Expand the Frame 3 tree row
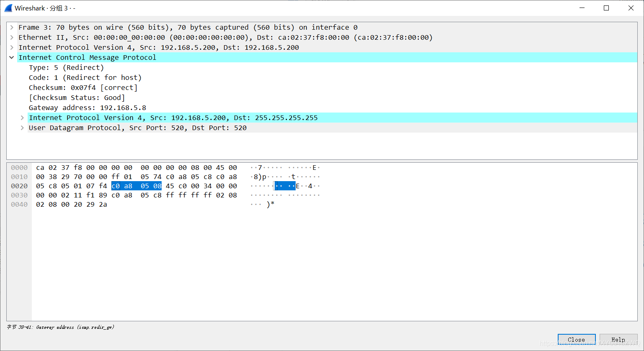Image resolution: width=644 pixels, height=351 pixels. 12,27
